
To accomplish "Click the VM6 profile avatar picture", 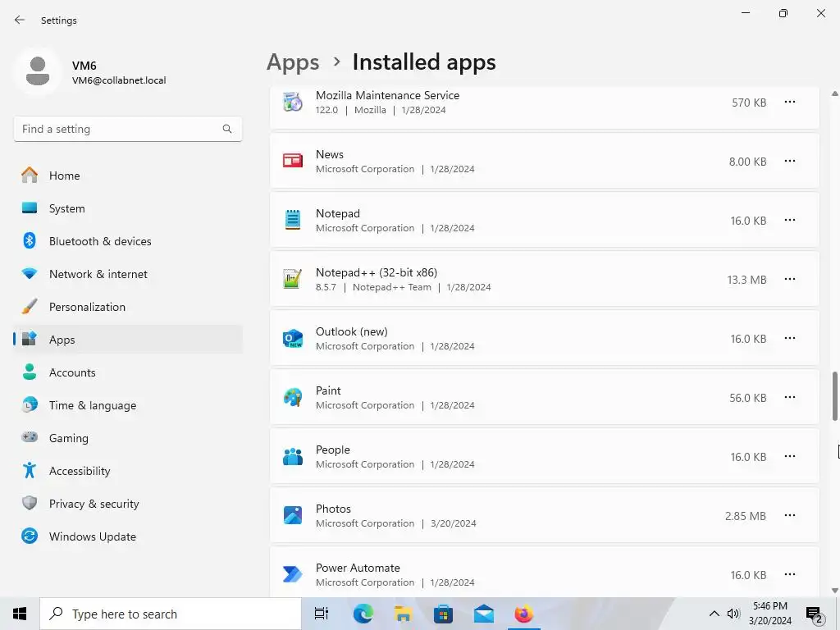I will [x=38, y=71].
